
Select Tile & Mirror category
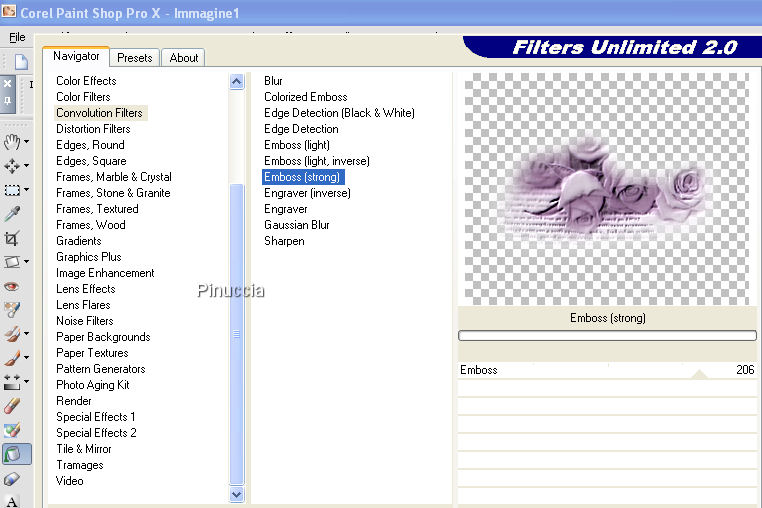(x=84, y=449)
